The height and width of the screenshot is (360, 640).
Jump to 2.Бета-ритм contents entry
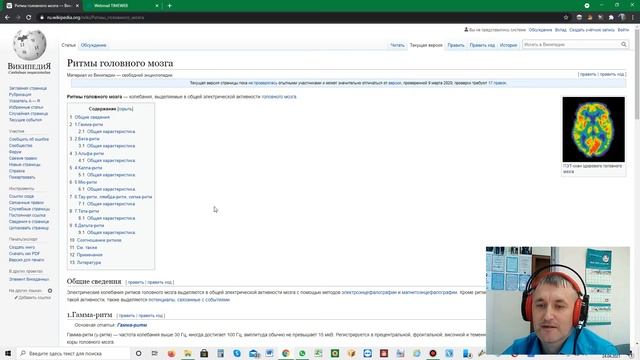(87, 139)
